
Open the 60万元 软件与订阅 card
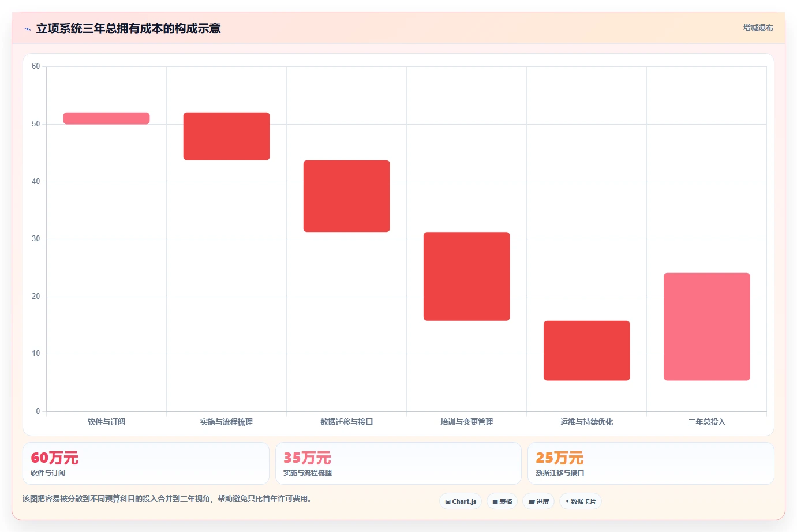click(x=146, y=463)
